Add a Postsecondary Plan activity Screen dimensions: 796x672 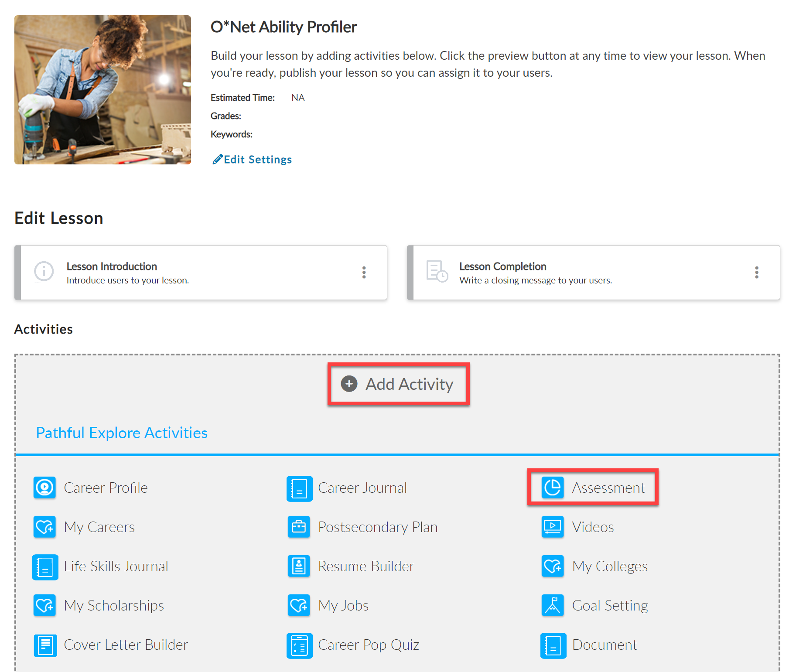pos(378,527)
